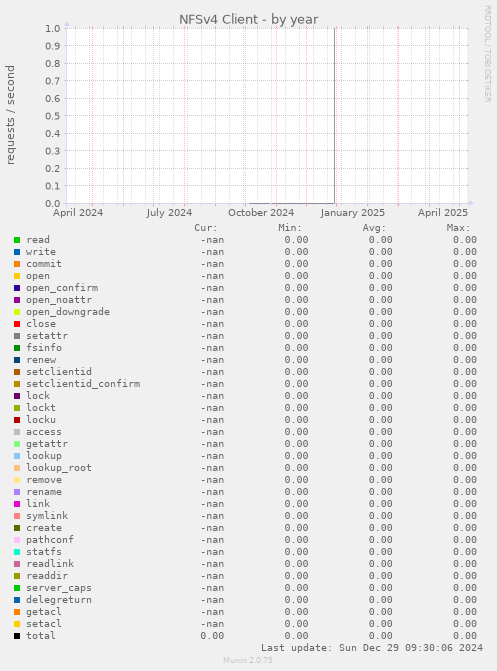Image resolution: width=497 pixels, height=671 pixels.
Task: Click the 'open_downgrade' legend label
Action: coord(68,312)
